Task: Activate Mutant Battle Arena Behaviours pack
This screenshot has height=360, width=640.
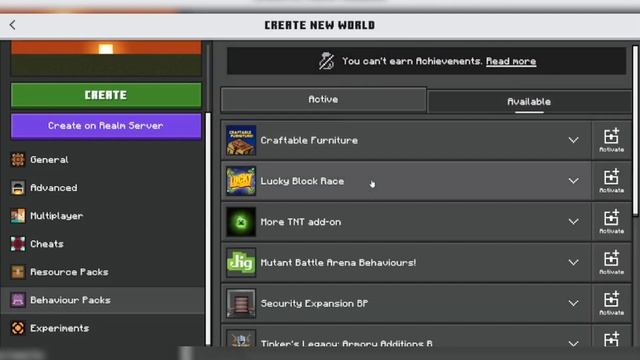Action: point(611,262)
